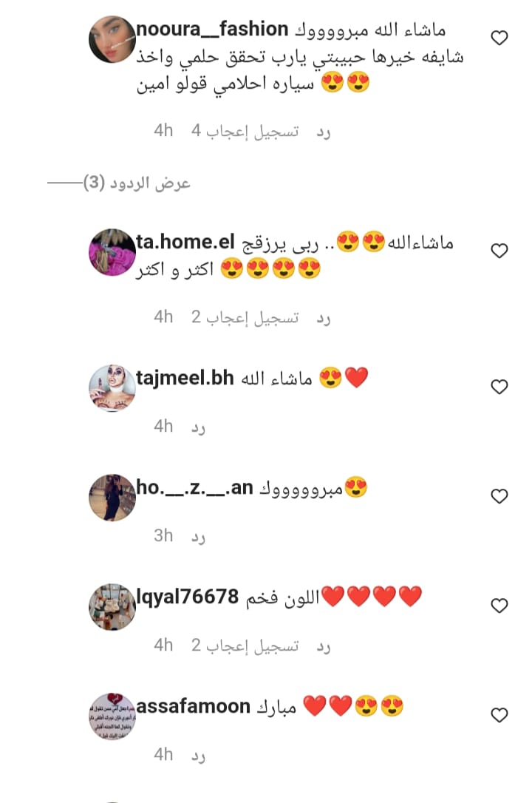View the 4 likes on nooura__fashion comment
532x803 pixels.
(x=245, y=132)
